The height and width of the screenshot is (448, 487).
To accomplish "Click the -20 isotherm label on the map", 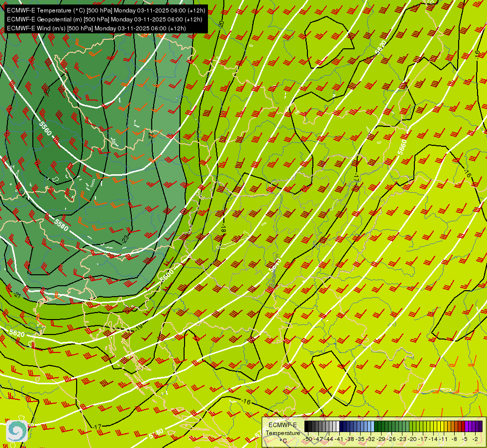I will 221,24.
